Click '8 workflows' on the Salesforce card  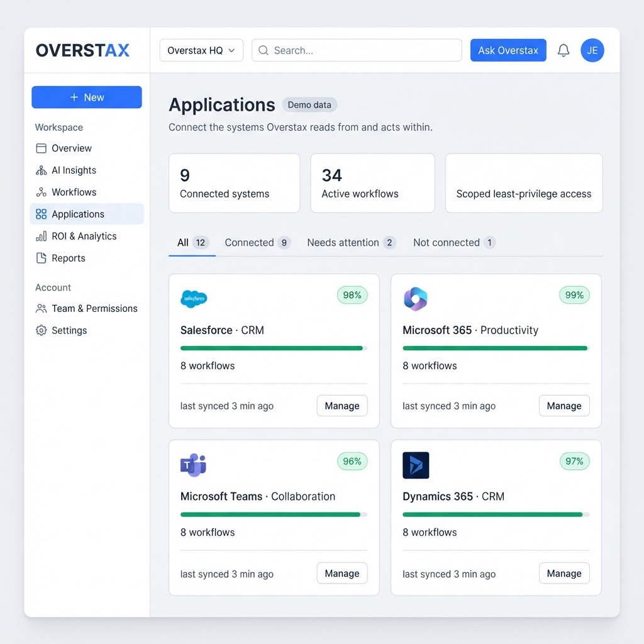point(208,366)
